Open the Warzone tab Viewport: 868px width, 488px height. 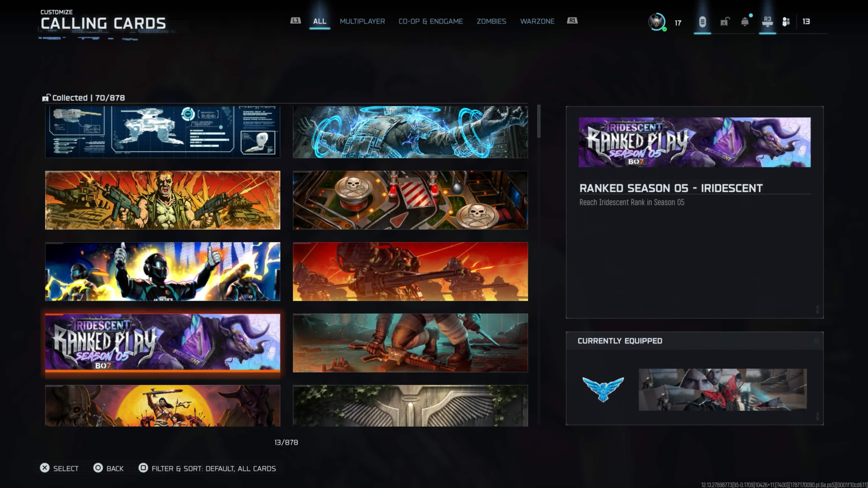[x=537, y=21]
